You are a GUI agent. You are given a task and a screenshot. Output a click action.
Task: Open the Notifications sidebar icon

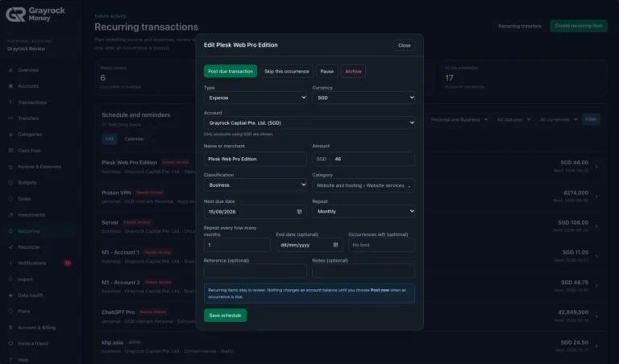[x=10, y=263]
